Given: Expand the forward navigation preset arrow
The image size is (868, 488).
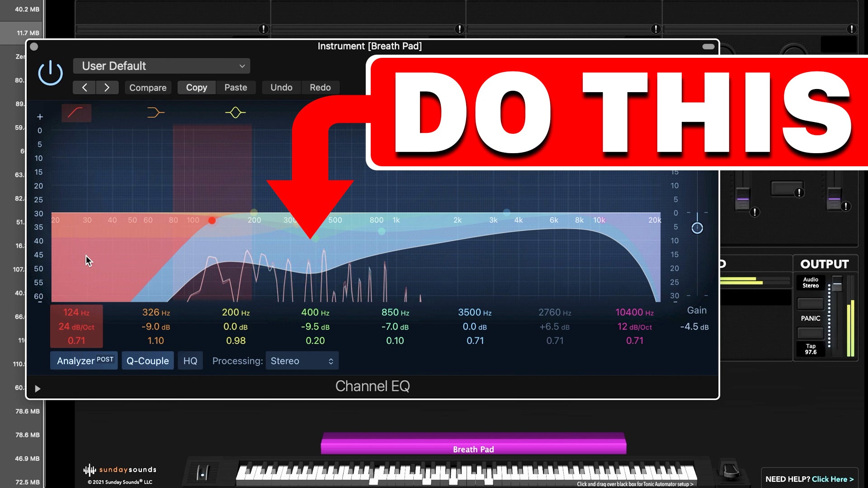Looking at the screenshot, I should pos(106,87).
